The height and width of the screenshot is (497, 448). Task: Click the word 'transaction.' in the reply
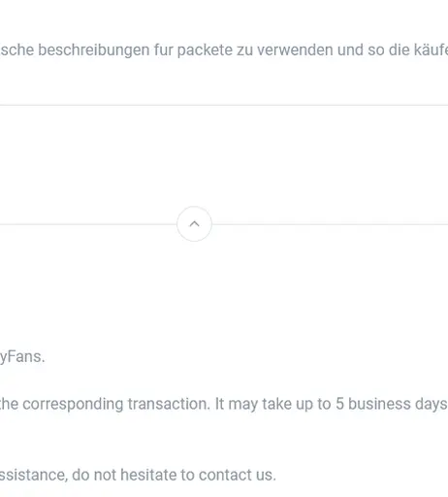[169, 404]
